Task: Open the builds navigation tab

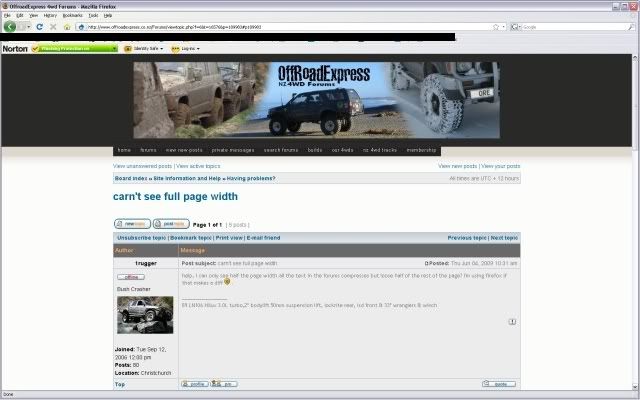Action: point(315,150)
